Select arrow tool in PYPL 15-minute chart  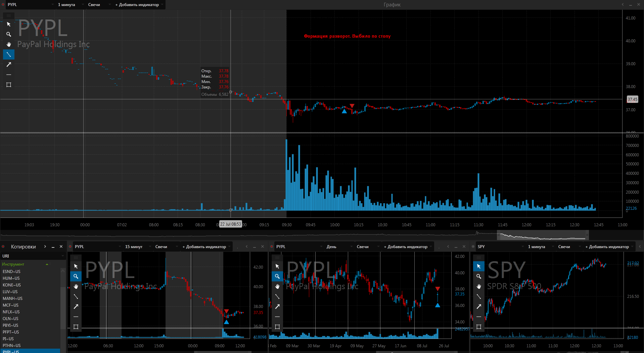point(76,307)
